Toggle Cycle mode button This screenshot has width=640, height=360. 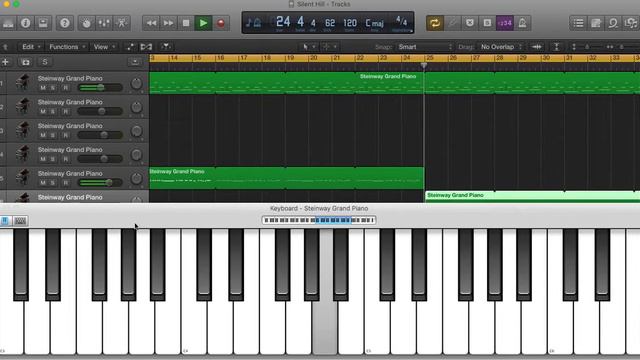435,23
